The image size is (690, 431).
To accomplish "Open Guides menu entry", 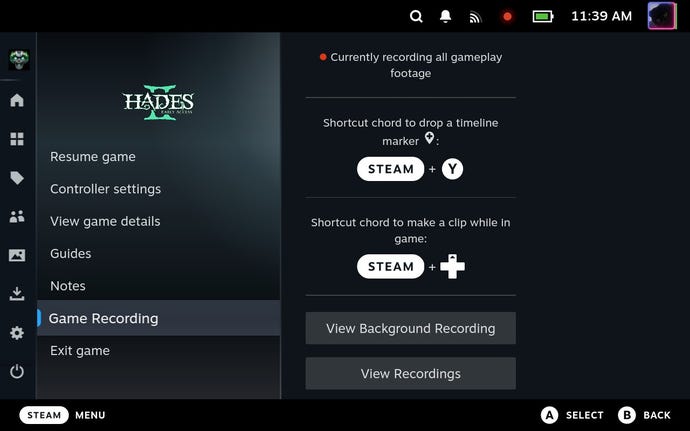I will pos(158,254).
